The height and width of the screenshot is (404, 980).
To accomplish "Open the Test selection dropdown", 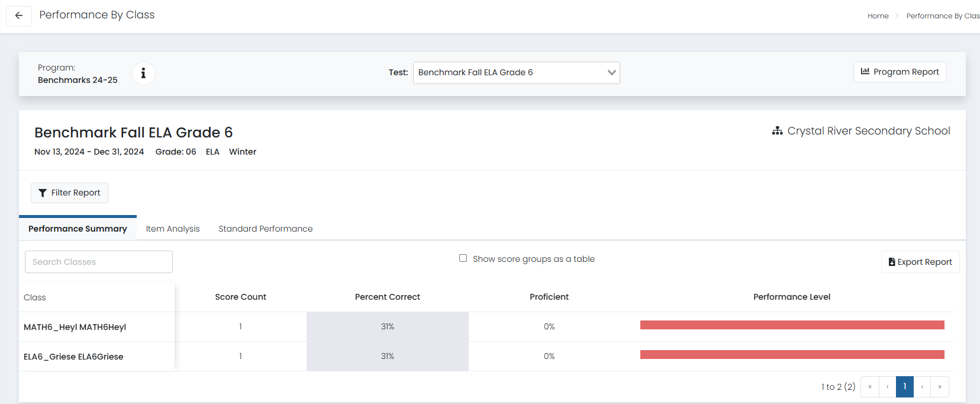I will tap(516, 73).
